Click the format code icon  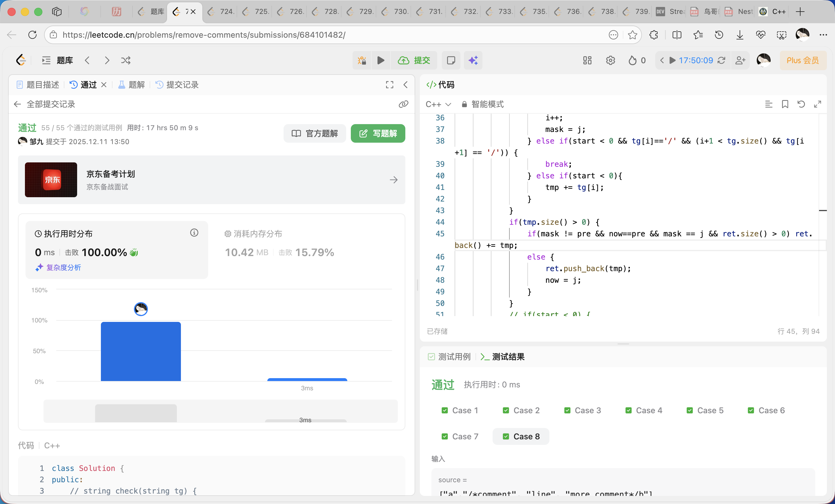[x=768, y=104]
